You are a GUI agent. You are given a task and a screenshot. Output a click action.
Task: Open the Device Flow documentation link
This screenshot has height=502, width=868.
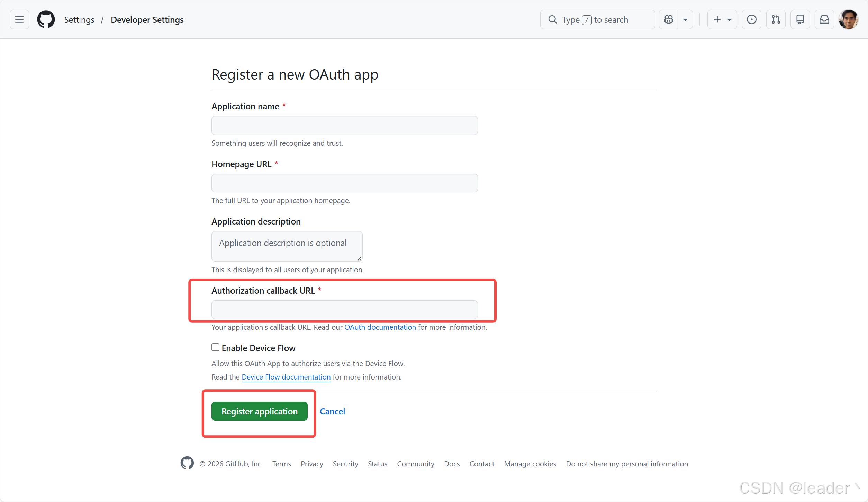coord(286,377)
